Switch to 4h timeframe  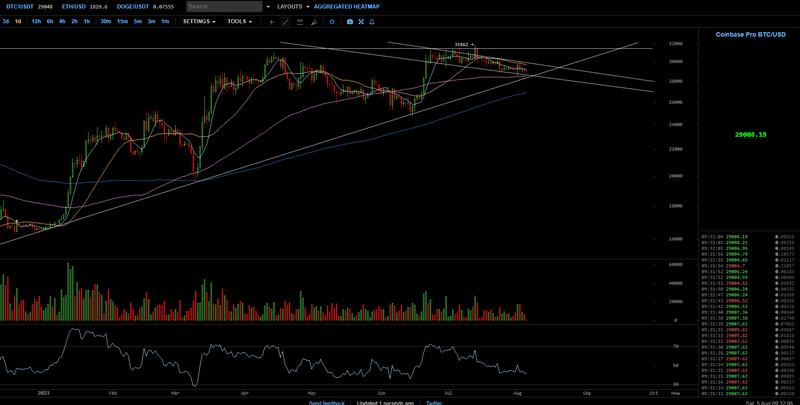[62, 21]
